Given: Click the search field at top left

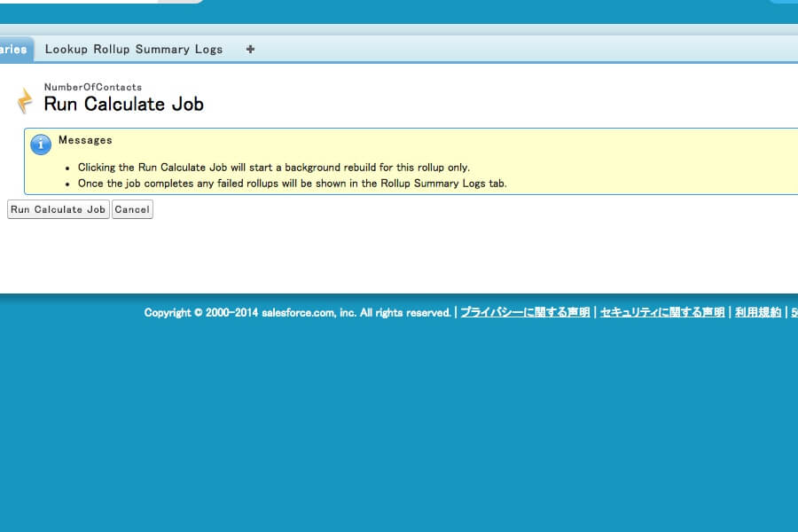Looking at the screenshot, I should tap(80, 1).
